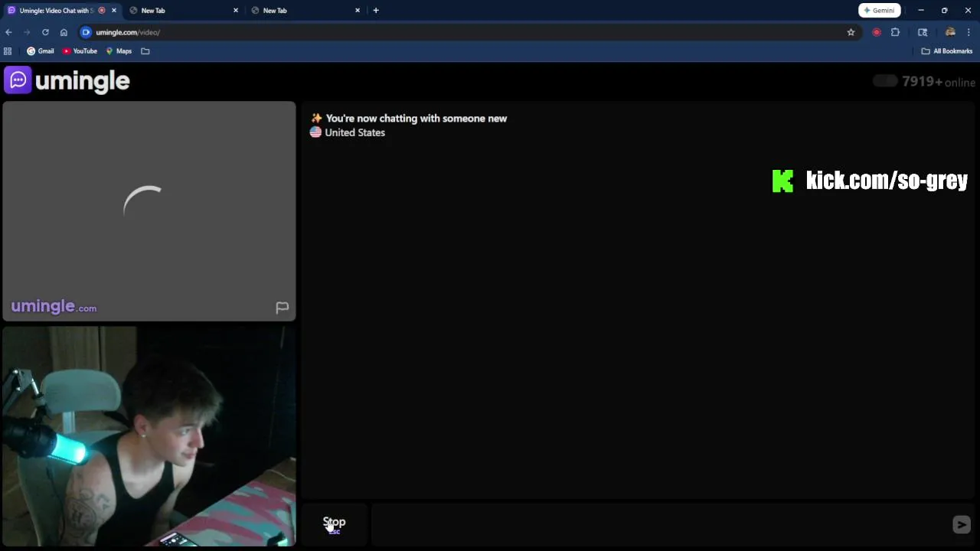Open the Gmail bookmark
The width and height of the screenshot is (980, 551).
point(41,51)
